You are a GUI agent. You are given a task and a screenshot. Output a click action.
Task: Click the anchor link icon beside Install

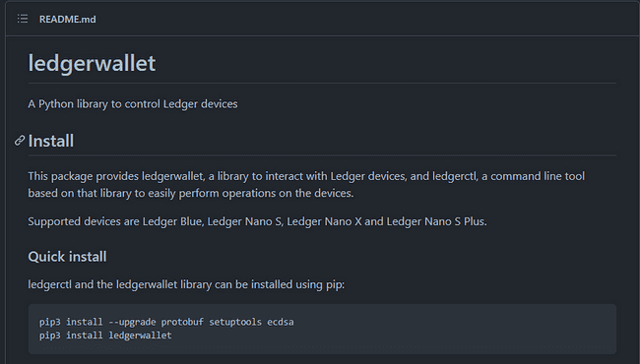19,141
